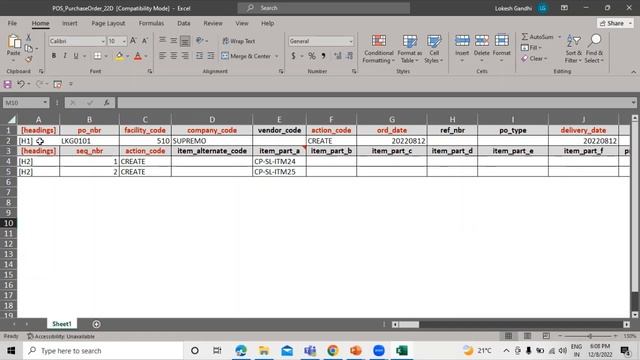Click the Delete cells icon
Image resolution: width=640 pixels, height=360 pixels.
tap(482, 41)
